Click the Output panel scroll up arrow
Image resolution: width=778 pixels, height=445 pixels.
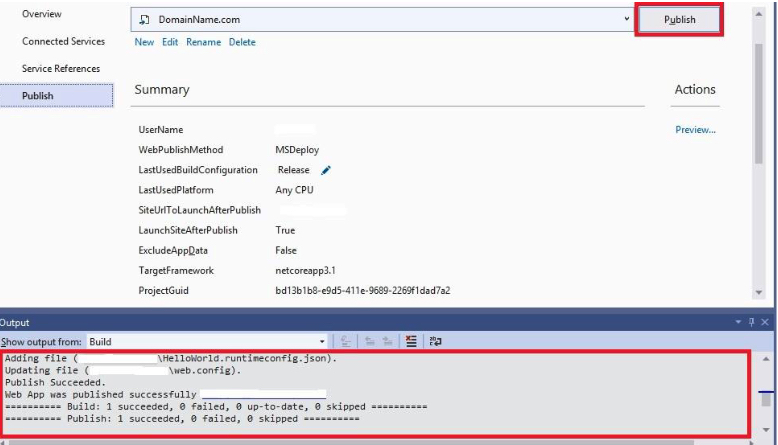[x=766, y=358]
